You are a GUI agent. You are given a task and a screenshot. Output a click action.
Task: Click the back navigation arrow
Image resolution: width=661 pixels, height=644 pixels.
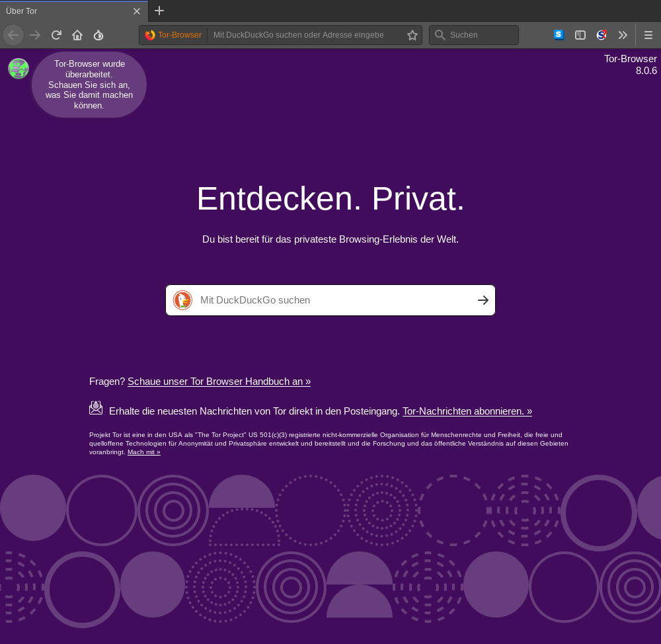tap(13, 35)
